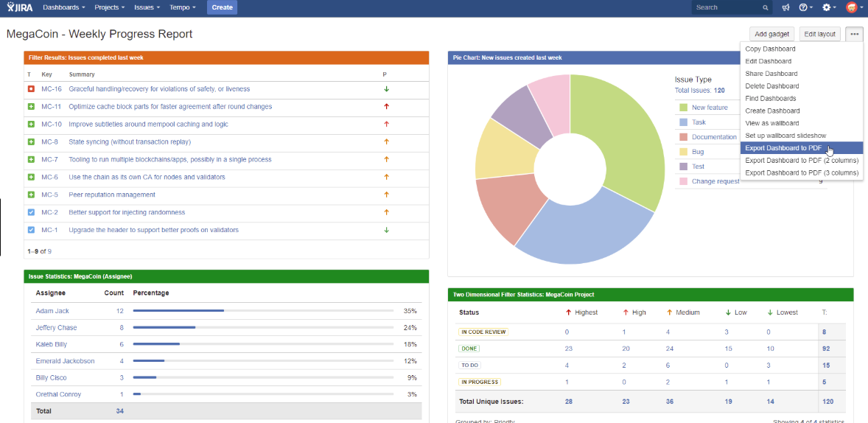Click the Lowest priority column arrow icon
Viewport: 868px width, 423px height.
[771, 312]
